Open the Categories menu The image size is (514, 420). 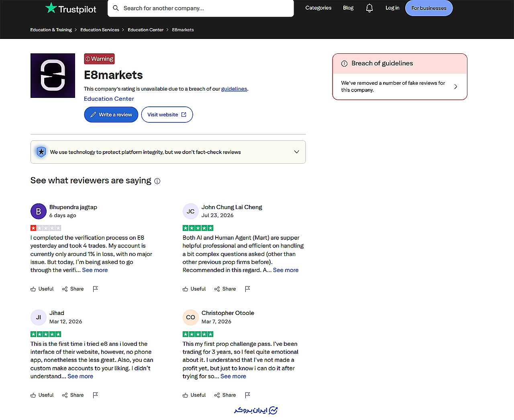coord(318,8)
